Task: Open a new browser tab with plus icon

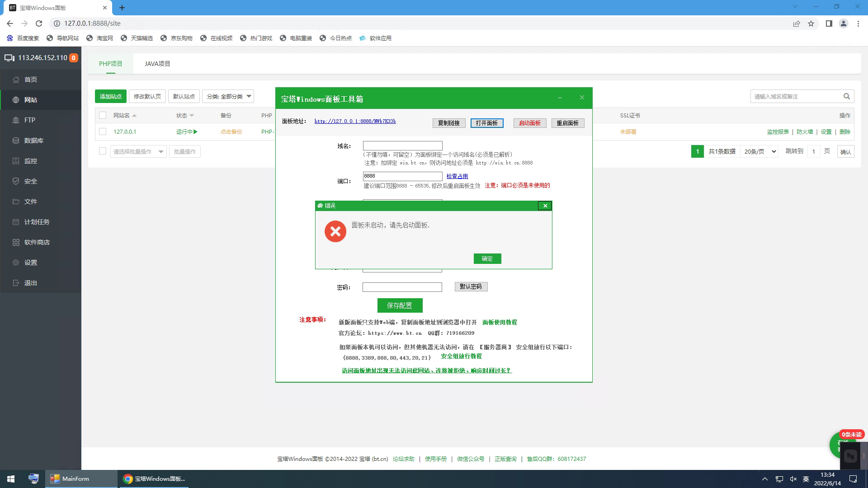Action: [122, 8]
